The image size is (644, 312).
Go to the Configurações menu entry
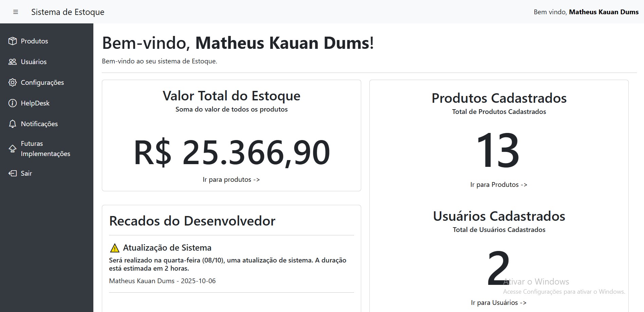point(47,82)
